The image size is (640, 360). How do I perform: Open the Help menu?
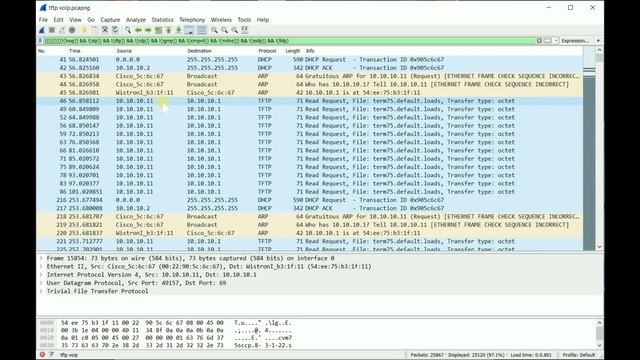click(x=263, y=20)
